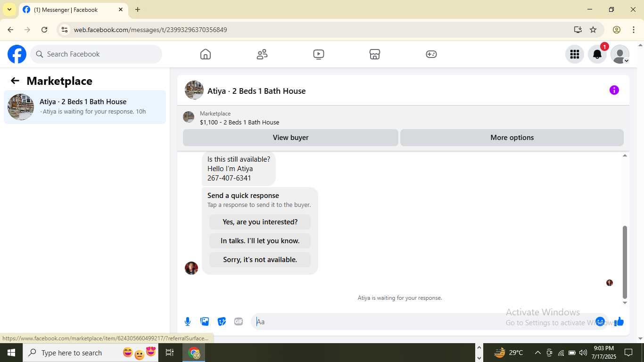
Task: Open conversation info purple icon
Action: pos(614,90)
